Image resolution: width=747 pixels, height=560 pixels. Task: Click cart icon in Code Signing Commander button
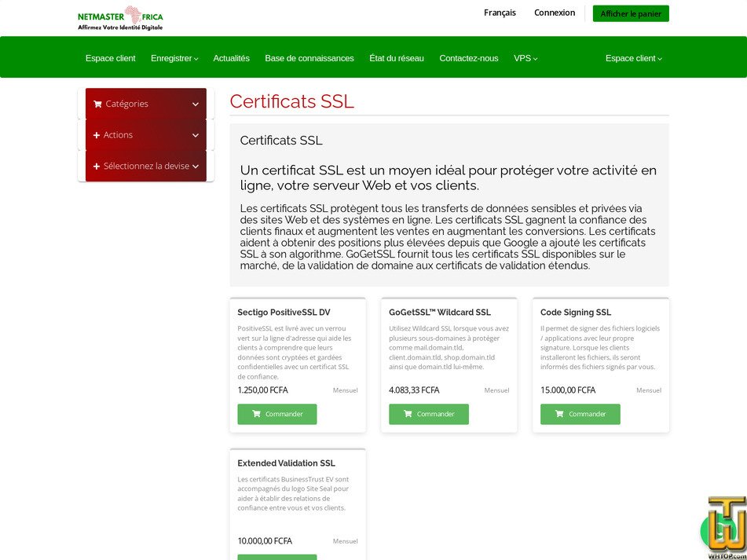(x=559, y=414)
